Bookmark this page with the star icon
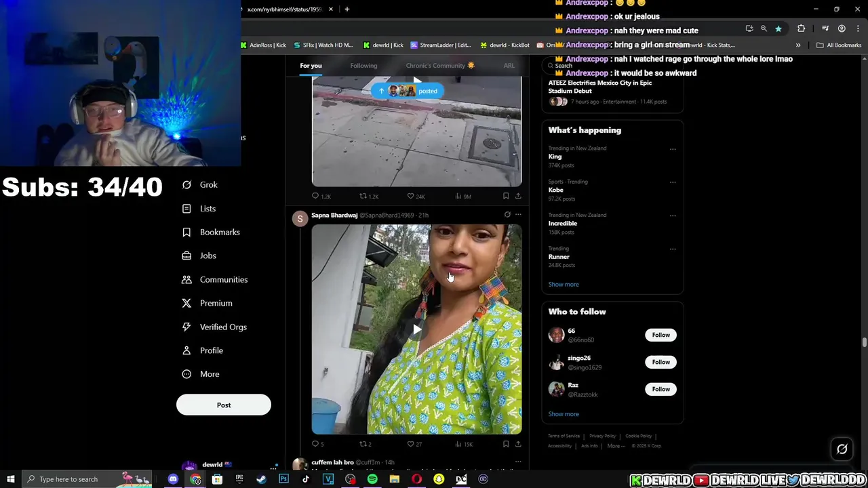The image size is (868, 488). tap(778, 28)
